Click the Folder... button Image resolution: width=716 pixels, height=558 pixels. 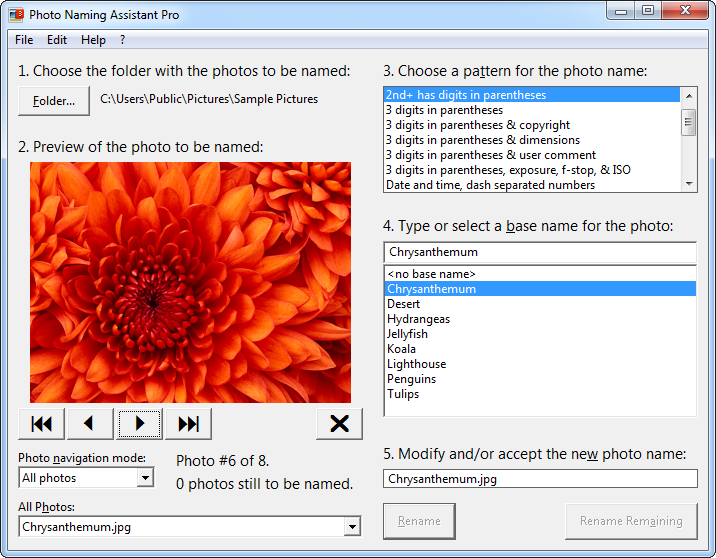(x=54, y=100)
